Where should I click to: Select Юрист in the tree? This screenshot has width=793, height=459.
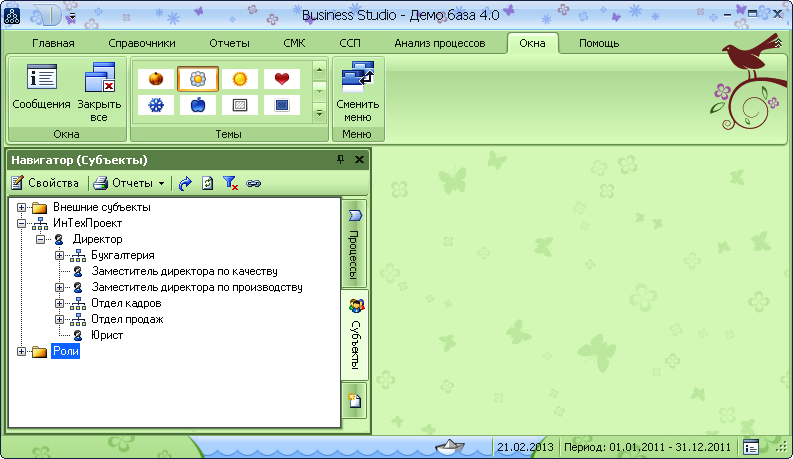(x=107, y=336)
